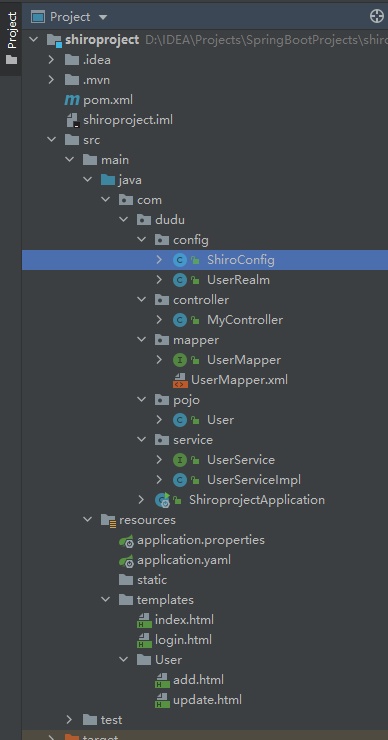Image resolution: width=388 pixels, height=740 pixels.
Task: Expand the User class node
Action: point(159,420)
